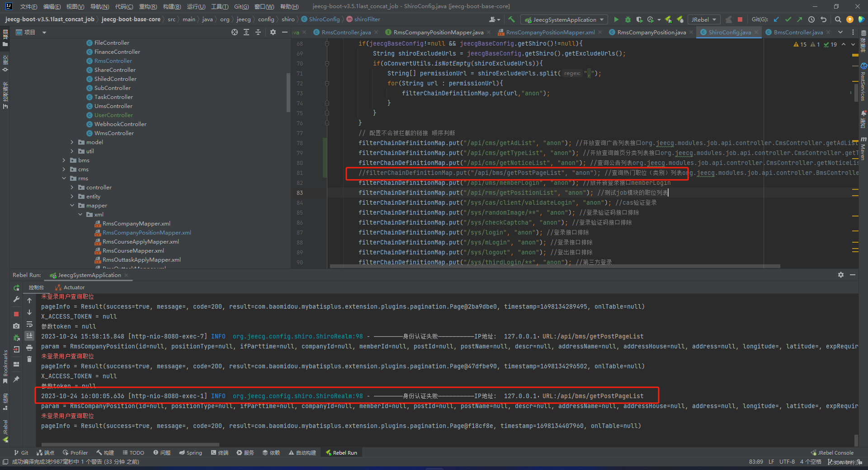Expand the cms package
This screenshot has width=868, height=470.
pyautogui.click(x=64, y=169)
